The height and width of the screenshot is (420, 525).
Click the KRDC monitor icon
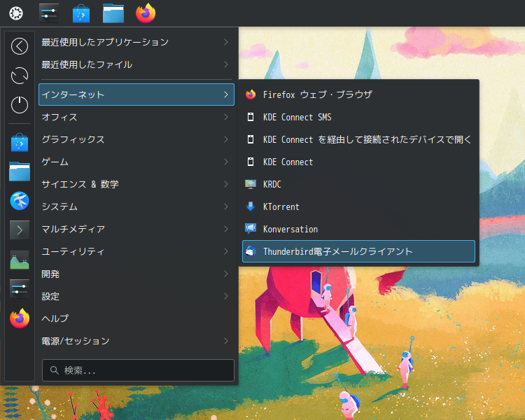point(251,184)
